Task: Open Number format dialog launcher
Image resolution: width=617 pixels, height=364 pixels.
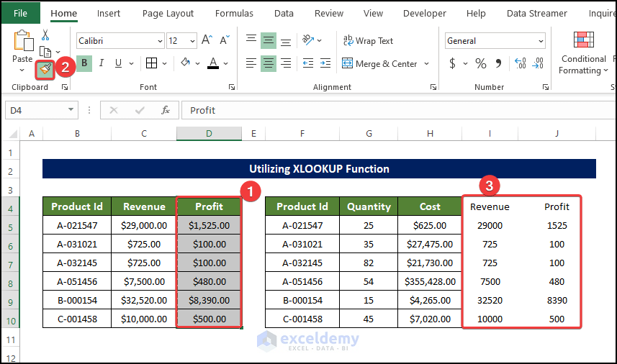Action: pyautogui.click(x=546, y=87)
